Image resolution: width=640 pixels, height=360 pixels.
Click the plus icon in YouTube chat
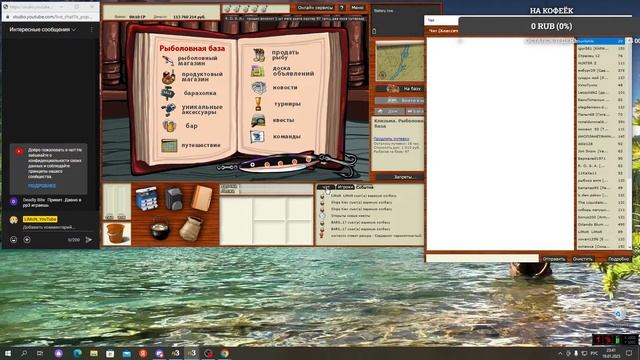tap(27, 240)
